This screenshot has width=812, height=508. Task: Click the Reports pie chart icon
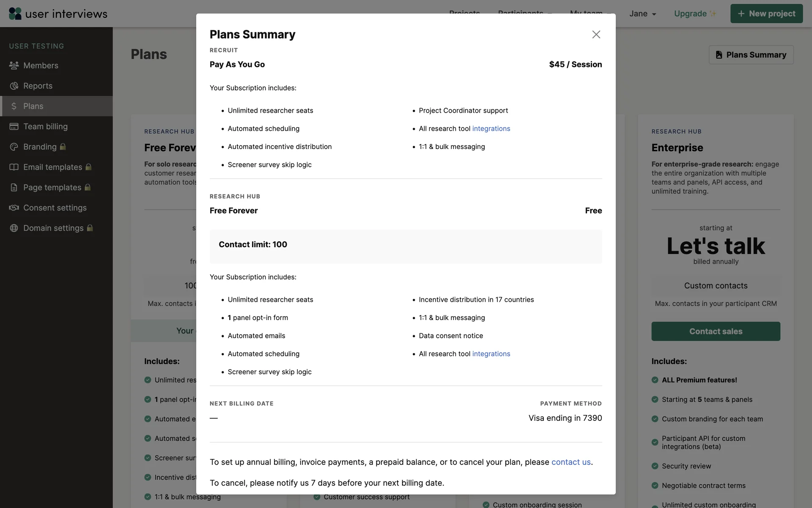[14, 86]
